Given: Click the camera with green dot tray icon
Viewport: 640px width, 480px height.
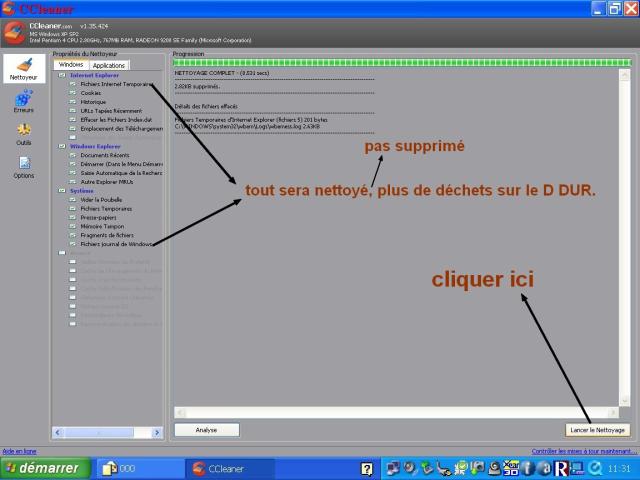Looking at the screenshot, I should pyautogui.click(x=478, y=468).
